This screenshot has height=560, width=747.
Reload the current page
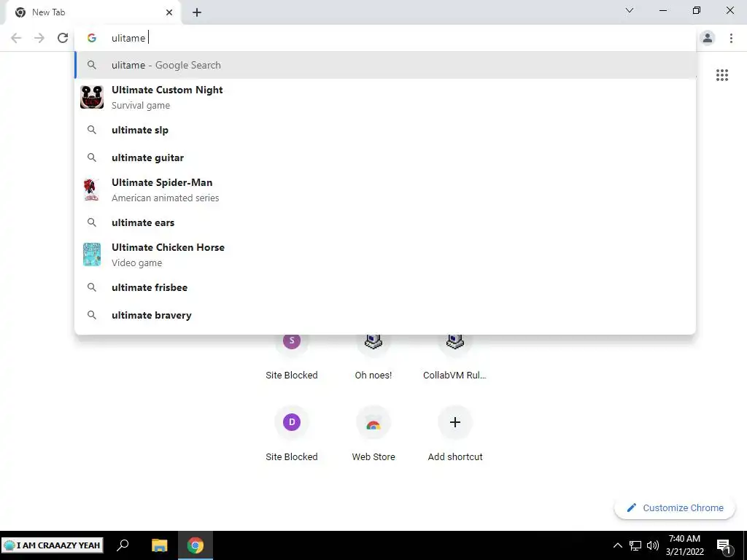tap(63, 38)
